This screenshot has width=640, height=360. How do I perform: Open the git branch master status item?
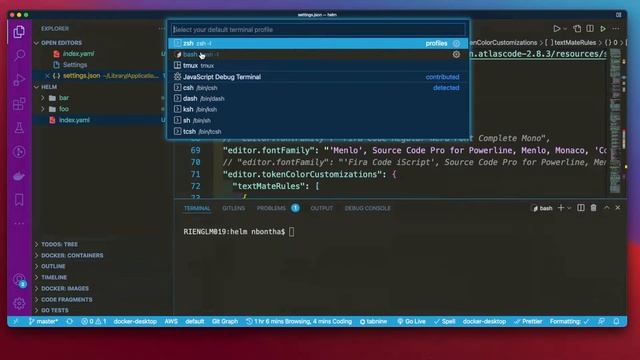43,321
